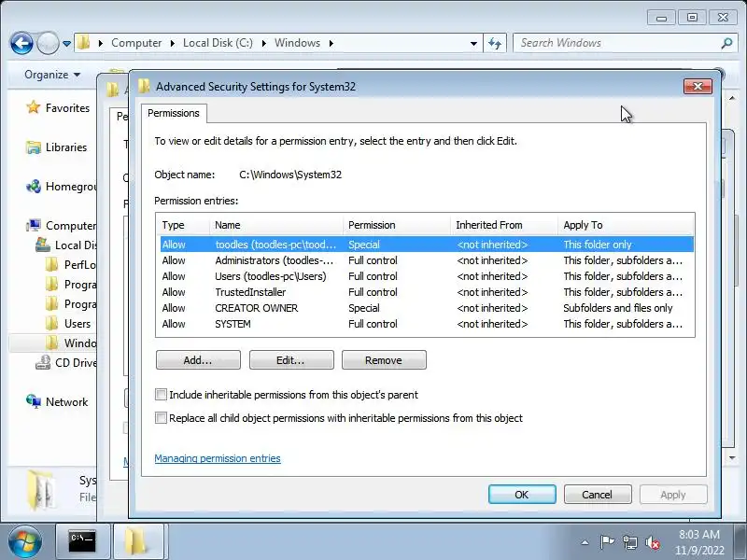Viewport: 747px width, 560px height.
Task: Click the Apply To column header
Action: (x=626, y=225)
